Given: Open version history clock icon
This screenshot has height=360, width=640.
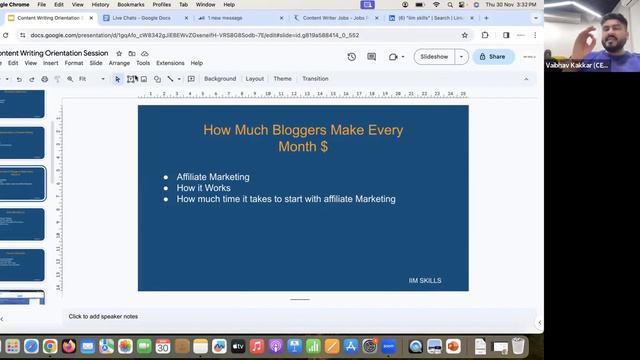Looking at the screenshot, I should tap(351, 57).
